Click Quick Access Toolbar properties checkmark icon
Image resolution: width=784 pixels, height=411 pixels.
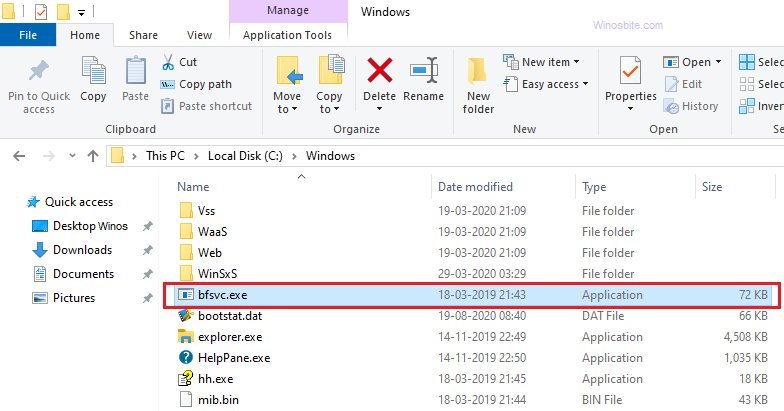40,11
